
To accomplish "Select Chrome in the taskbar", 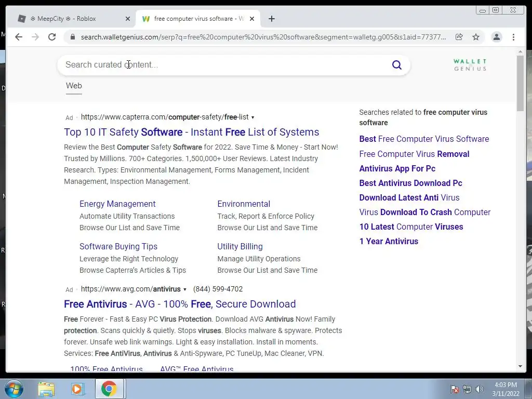I will click(109, 389).
